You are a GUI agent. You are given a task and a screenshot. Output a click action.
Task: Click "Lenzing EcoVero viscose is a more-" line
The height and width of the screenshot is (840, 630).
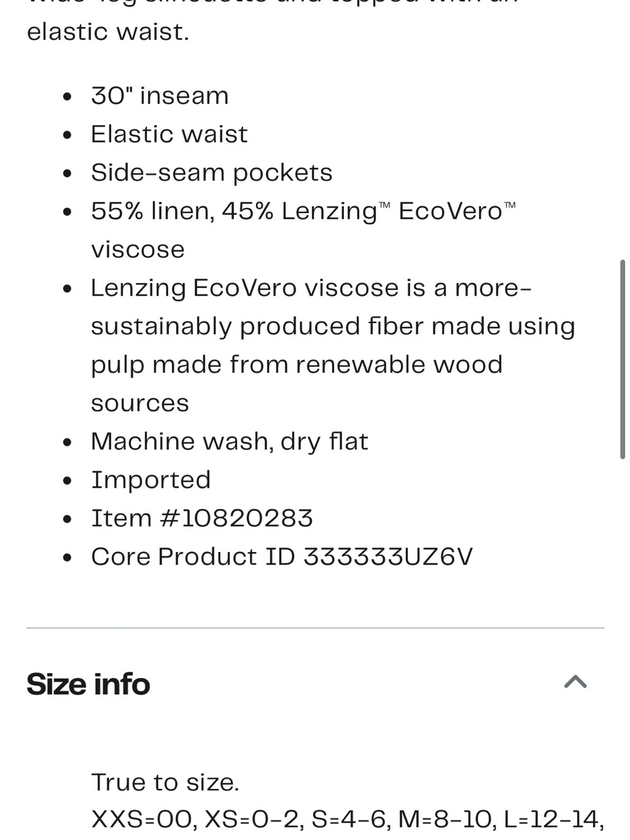pyautogui.click(x=311, y=289)
